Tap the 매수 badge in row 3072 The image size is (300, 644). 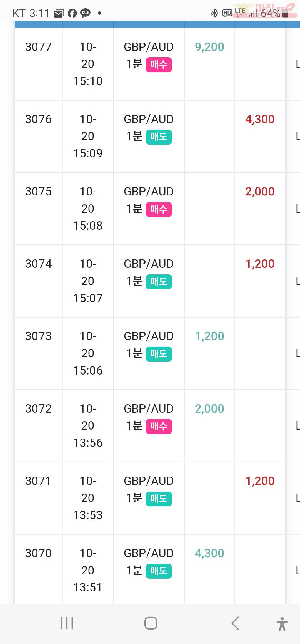point(159,427)
